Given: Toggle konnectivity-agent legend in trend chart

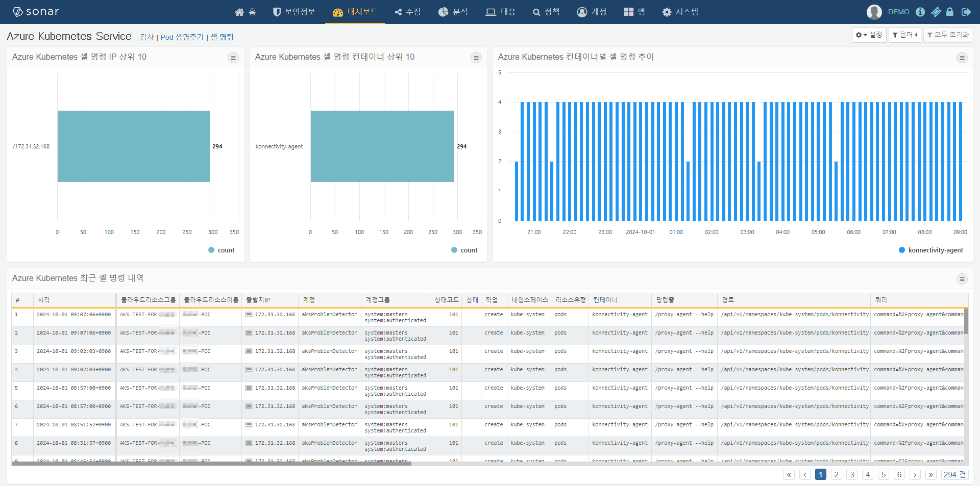Looking at the screenshot, I should [931, 250].
